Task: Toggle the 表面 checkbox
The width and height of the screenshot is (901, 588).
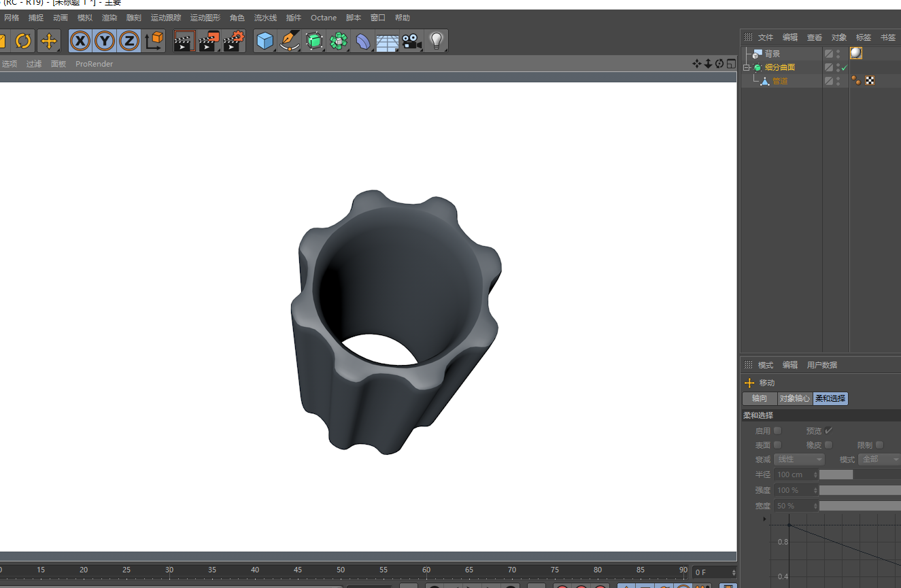Action: coord(778,445)
